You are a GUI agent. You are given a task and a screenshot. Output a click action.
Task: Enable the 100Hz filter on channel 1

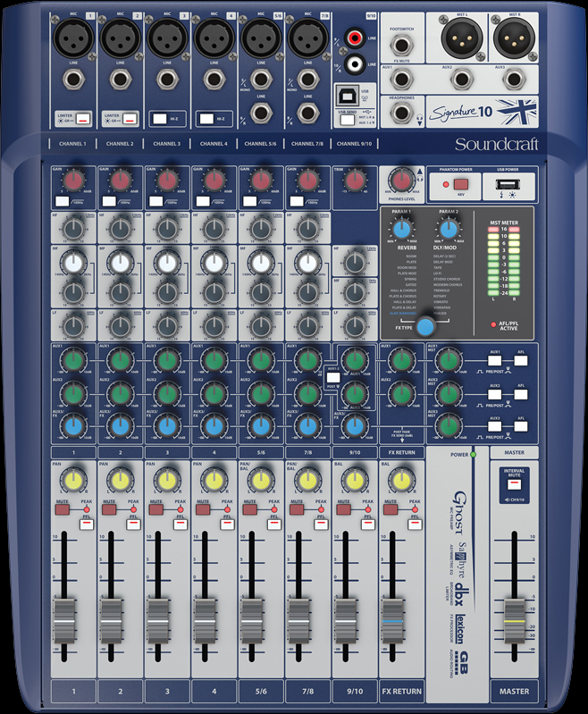62,201
